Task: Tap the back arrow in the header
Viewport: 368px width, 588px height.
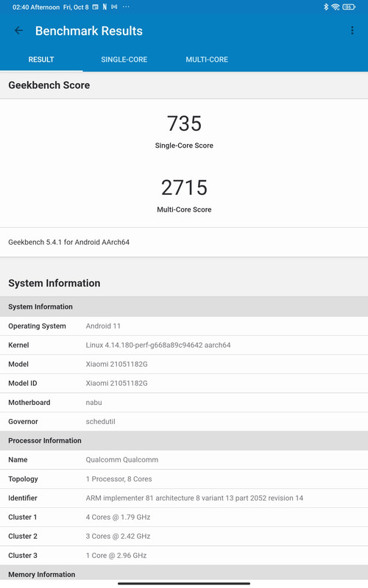Action: (x=18, y=30)
